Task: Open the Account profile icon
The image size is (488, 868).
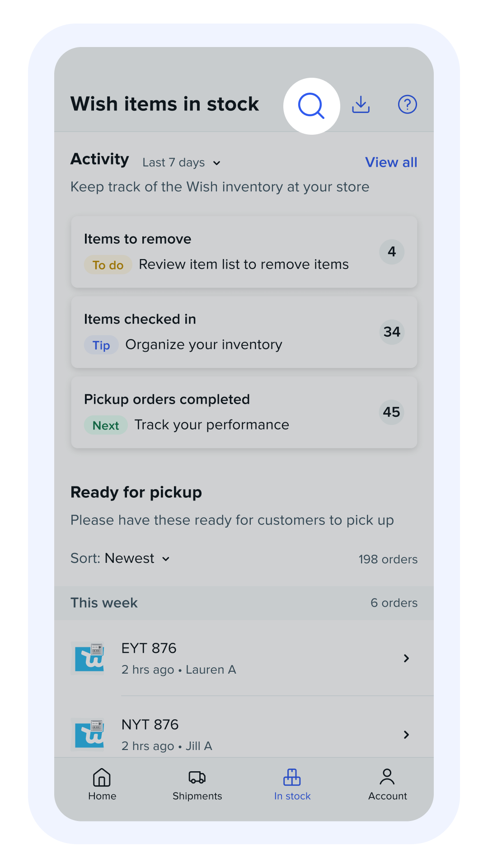Action: click(387, 778)
